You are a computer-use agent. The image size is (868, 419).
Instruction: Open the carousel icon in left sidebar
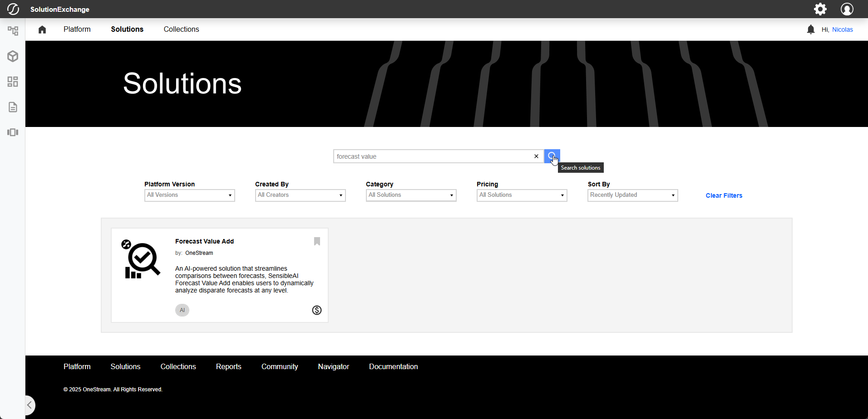click(x=13, y=132)
